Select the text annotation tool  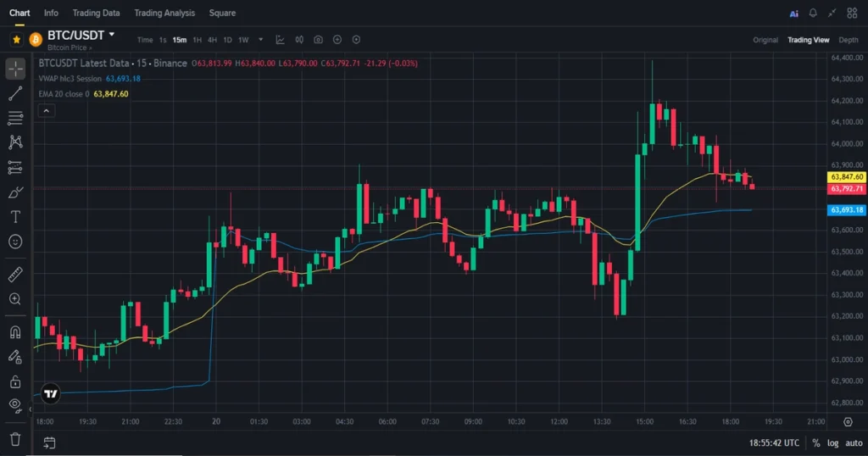[15, 216]
